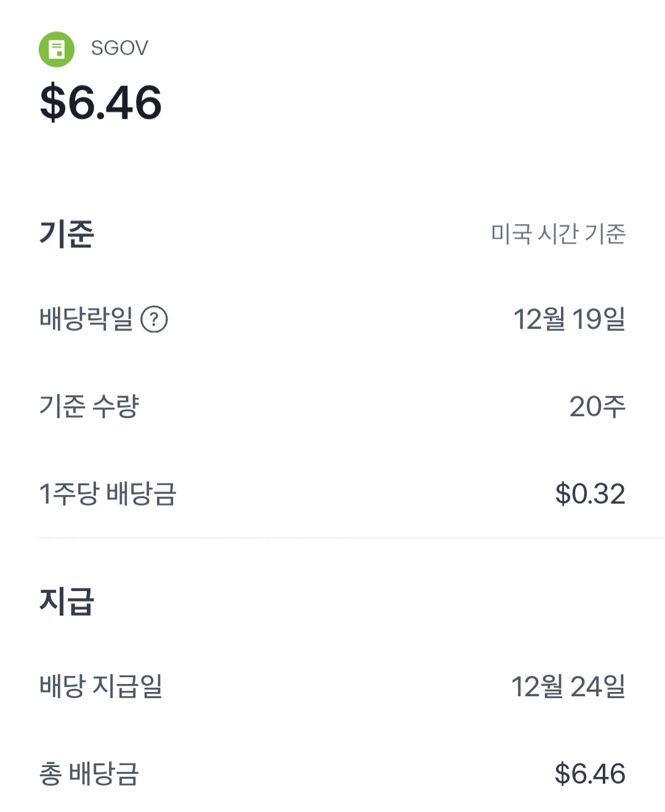Click the 기준 수량 label

click(x=89, y=406)
